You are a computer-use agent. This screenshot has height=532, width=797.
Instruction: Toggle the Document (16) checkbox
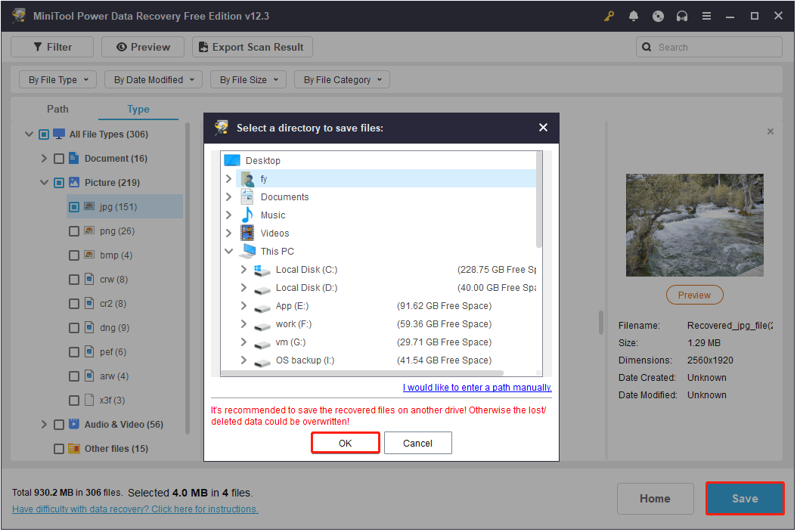(x=59, y=159)
